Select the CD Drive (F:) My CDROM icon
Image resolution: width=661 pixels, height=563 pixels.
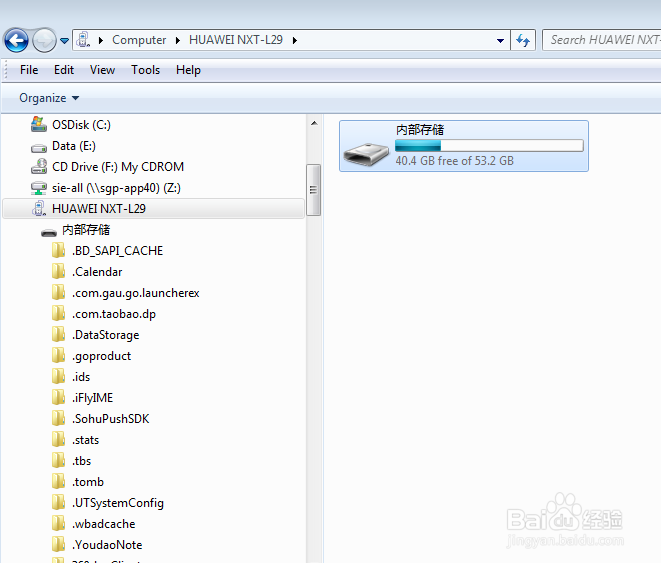pos(39,166)
